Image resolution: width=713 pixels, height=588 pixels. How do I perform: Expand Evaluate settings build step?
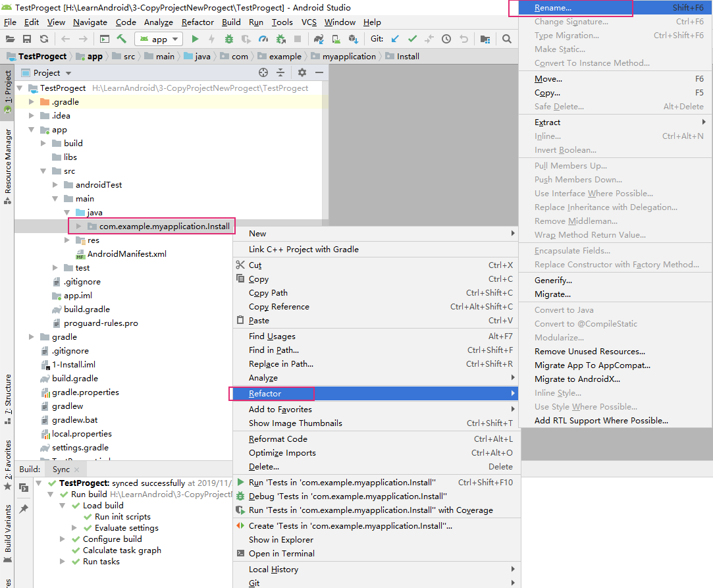point(74,527)
